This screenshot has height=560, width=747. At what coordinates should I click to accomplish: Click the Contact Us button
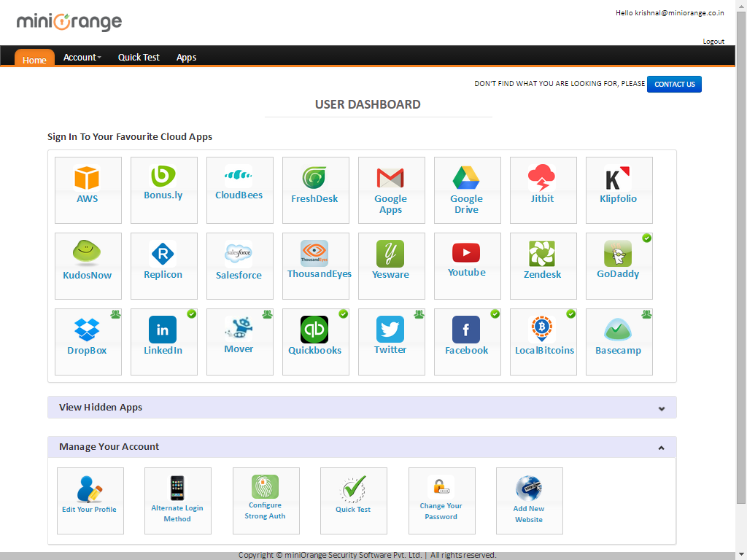pos(674,84)
